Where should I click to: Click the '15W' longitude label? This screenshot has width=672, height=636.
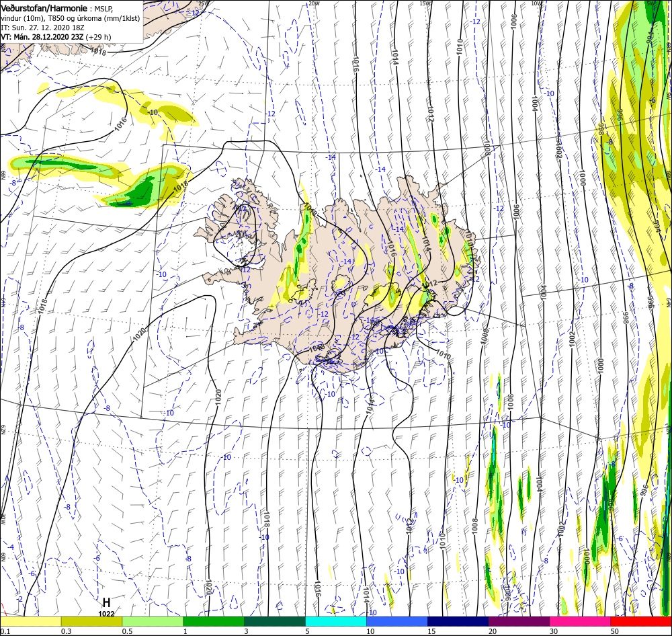(425, 3)
